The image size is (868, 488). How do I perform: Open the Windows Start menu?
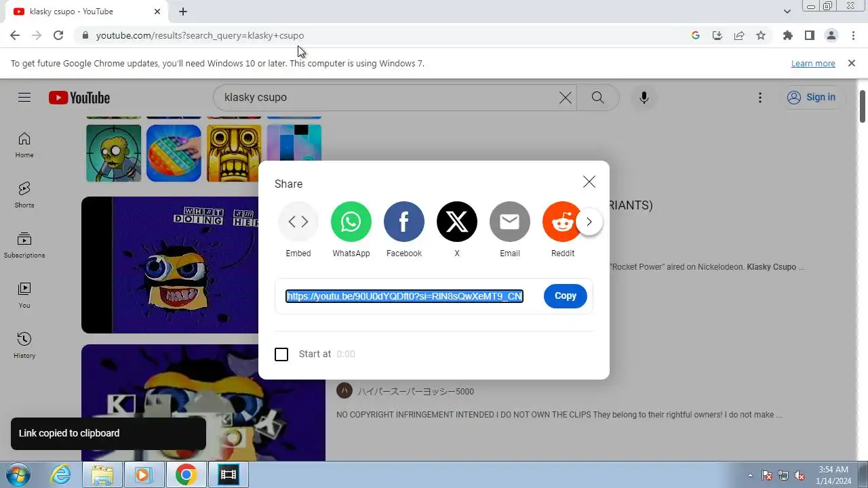coord(16,475)
